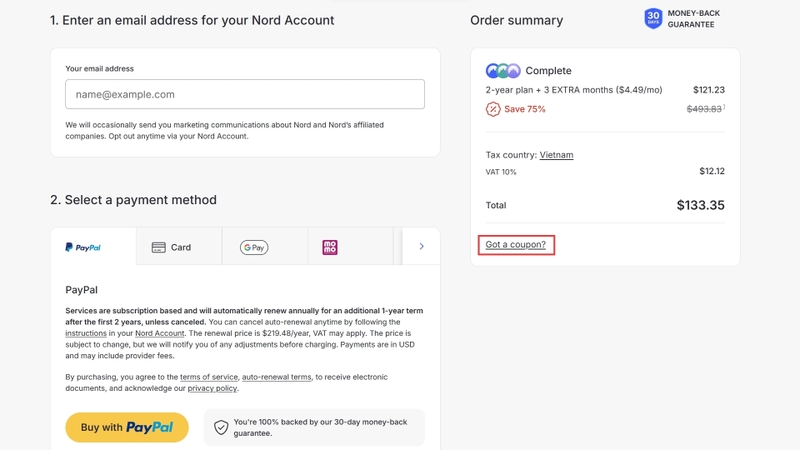Viewport: 800px width, 450px height.
Task: Select the Google Pay payment tab
Action: point(265,247)
